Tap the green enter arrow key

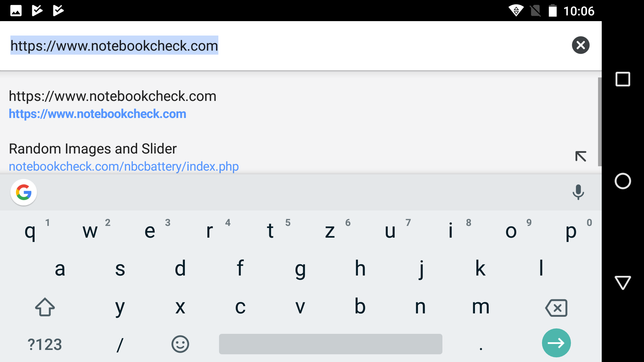(x=556, y=343)
